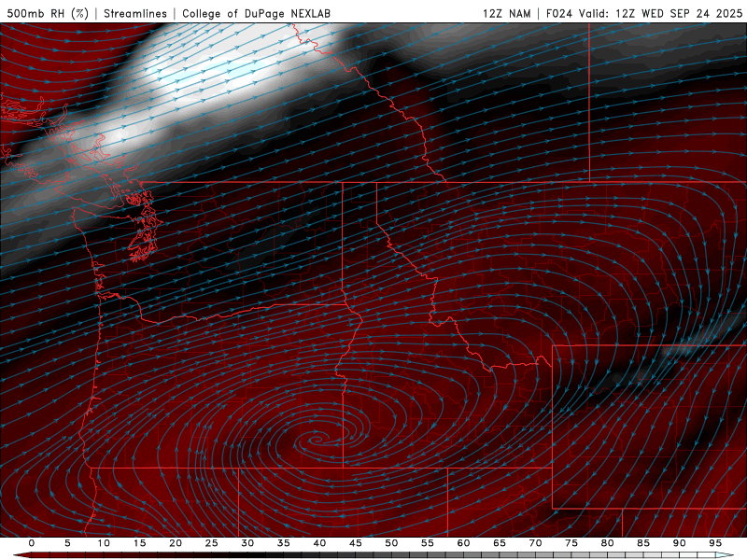Click the "85" colorbar scale label
The height and width of the screenshot is (560, 747).
tap(643, 543)
